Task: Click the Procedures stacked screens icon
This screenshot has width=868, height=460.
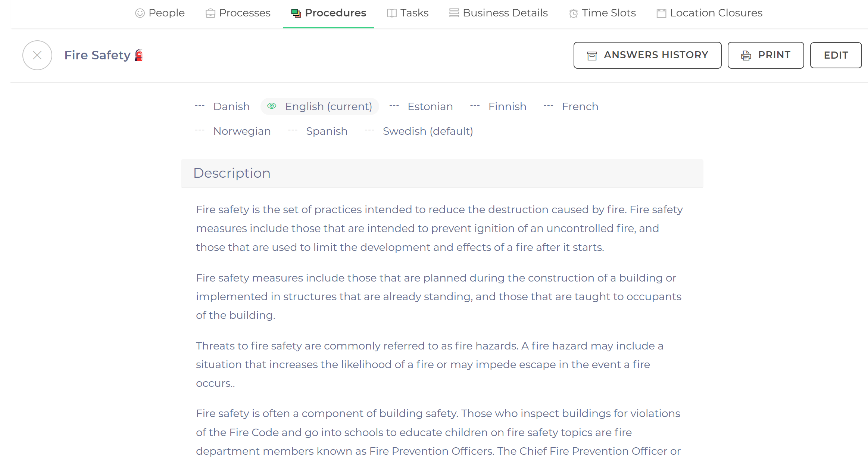Action: tap(296, 13)
